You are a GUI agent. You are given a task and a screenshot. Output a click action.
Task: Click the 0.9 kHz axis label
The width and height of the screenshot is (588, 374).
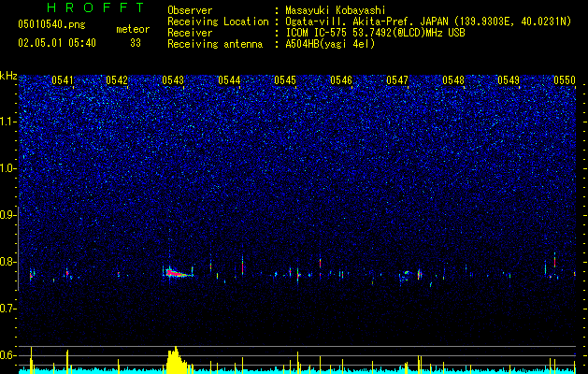coord(7,215)
